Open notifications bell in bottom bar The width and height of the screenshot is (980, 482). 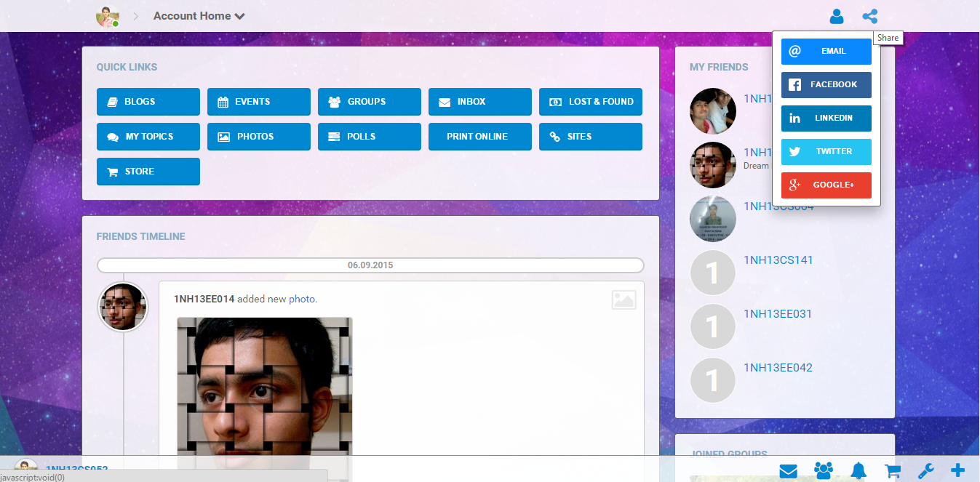tap(859, 471)
